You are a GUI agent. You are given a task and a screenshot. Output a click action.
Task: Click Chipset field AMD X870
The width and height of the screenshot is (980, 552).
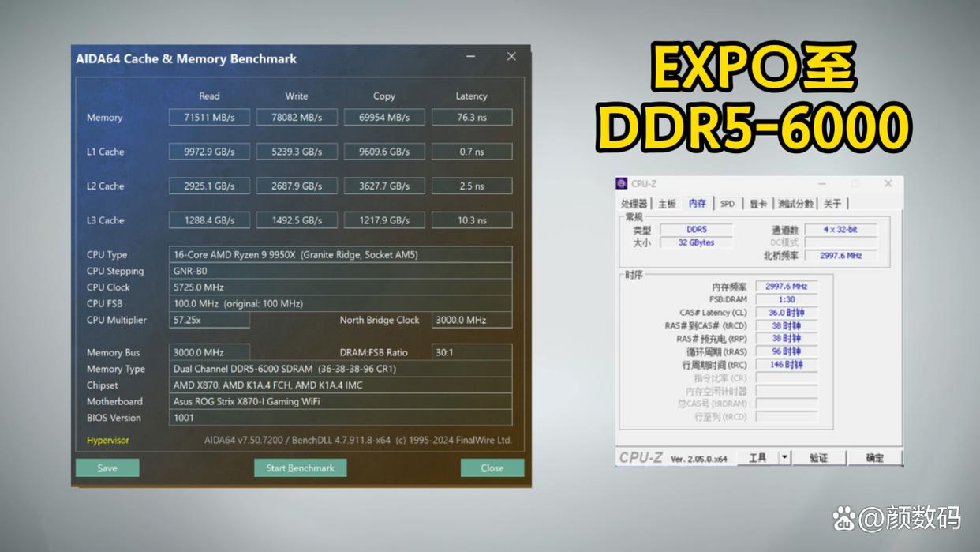341,385
